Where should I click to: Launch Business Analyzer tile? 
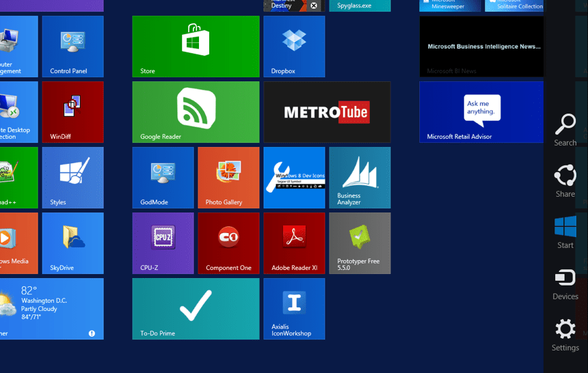point(360,178)
